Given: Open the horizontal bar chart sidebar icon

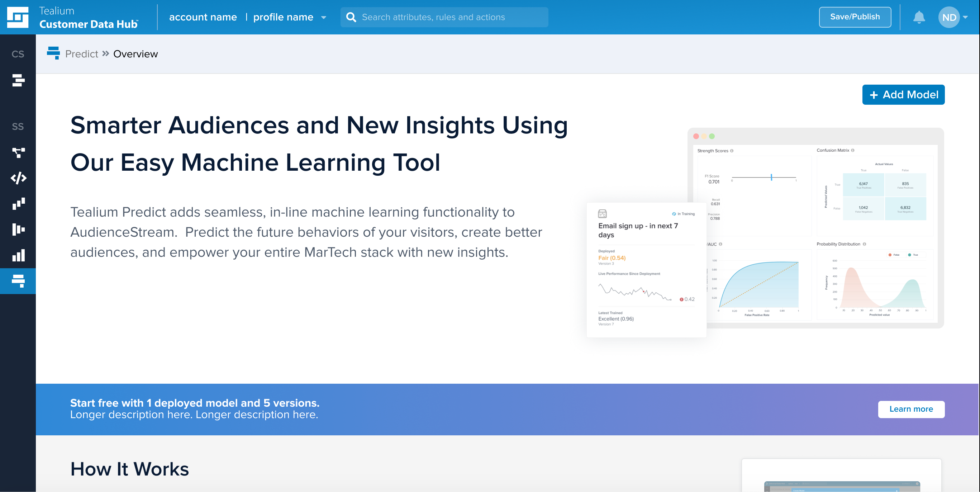Looking at the screenshot, I should click(18, 230).
